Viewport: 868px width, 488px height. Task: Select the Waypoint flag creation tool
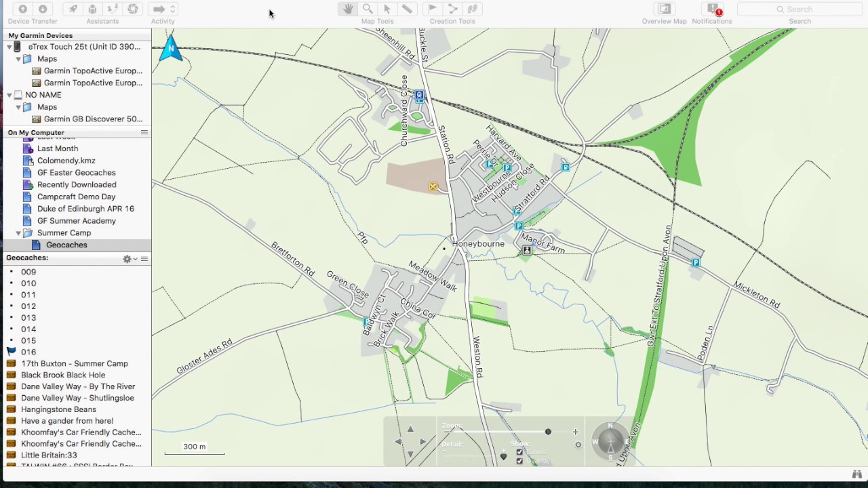pyautogui.click(x=432, y=9)
